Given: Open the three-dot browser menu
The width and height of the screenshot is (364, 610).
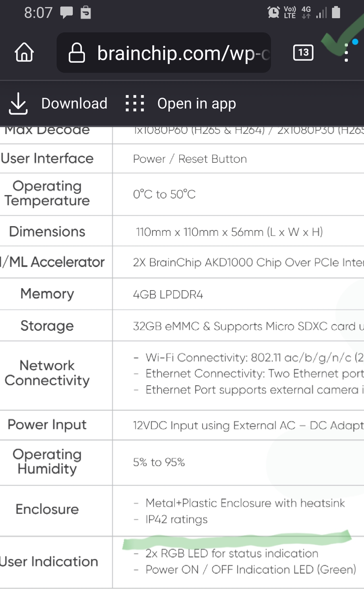Looking at the screenshot, I should click(346, 53).
